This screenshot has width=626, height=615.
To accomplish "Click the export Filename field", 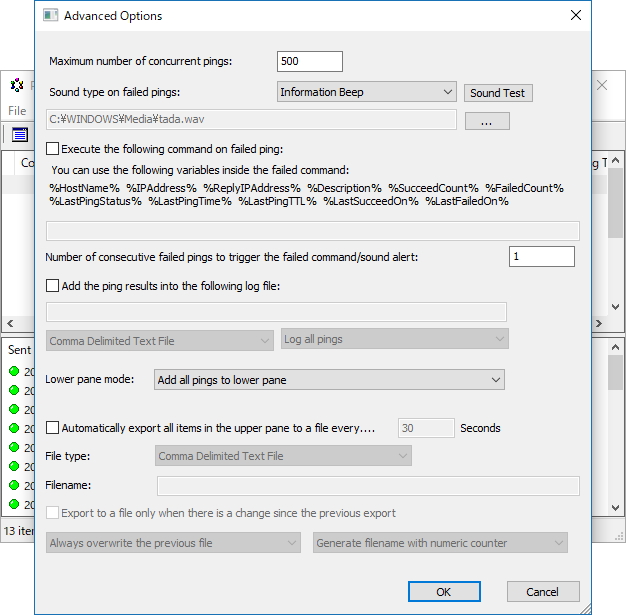I will tap(368, 486).
